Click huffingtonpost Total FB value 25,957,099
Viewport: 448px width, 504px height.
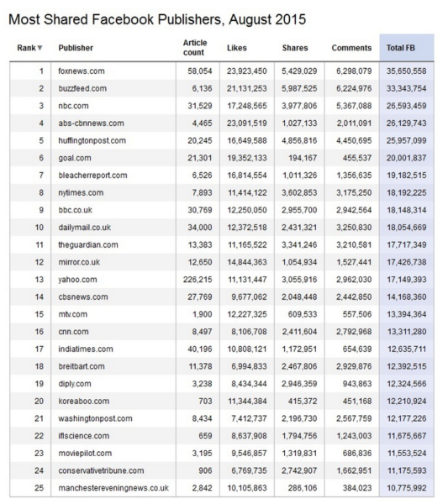407,140
